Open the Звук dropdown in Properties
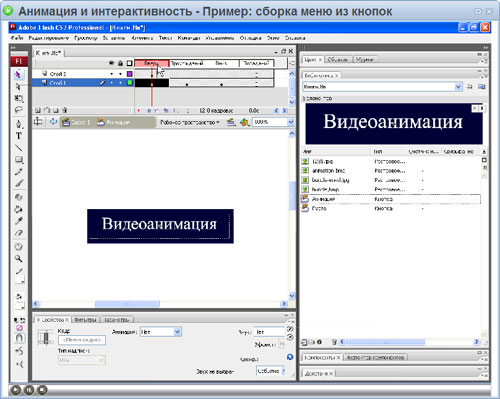Viewport: 500px width, 399px height. click(269, 332)
